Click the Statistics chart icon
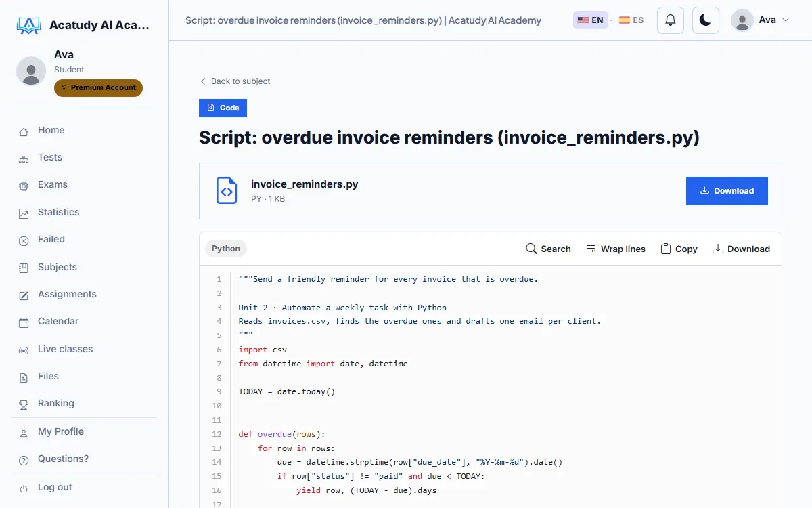 tap(24, 213)
